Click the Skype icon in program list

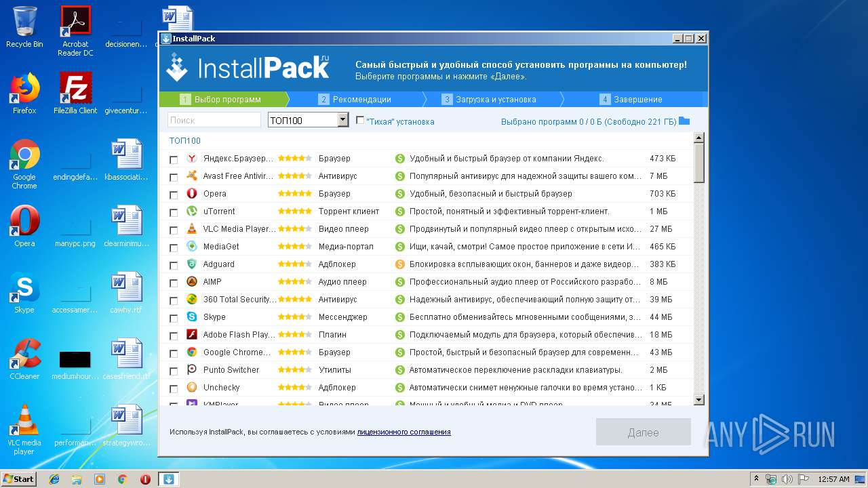tap(192, 317)
